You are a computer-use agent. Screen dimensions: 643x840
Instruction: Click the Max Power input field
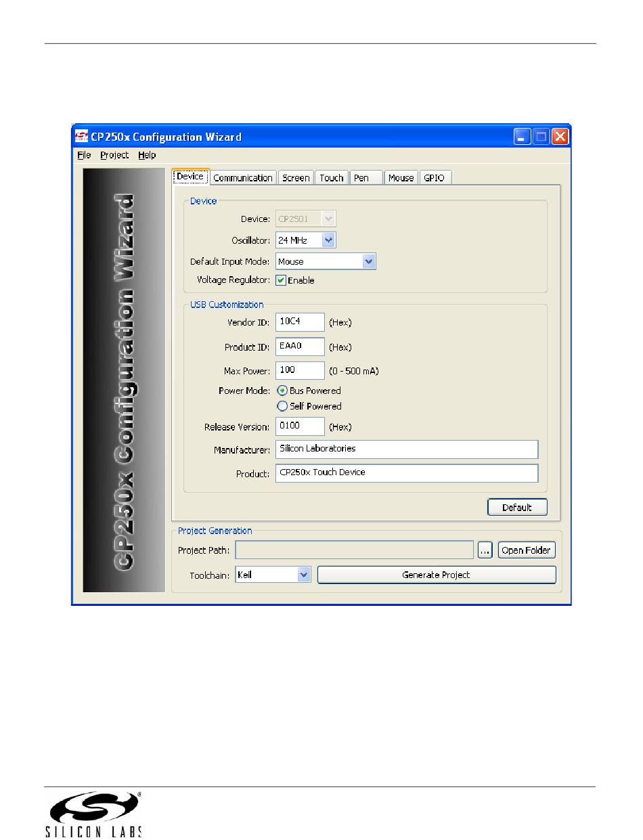pos(300,371)
